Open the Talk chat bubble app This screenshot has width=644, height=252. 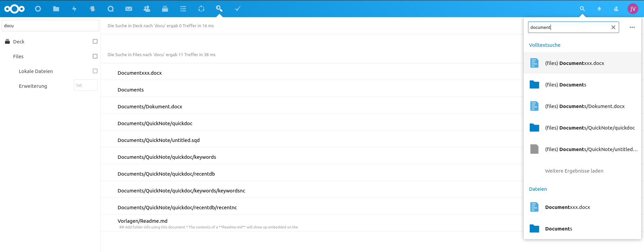point(111,9)
